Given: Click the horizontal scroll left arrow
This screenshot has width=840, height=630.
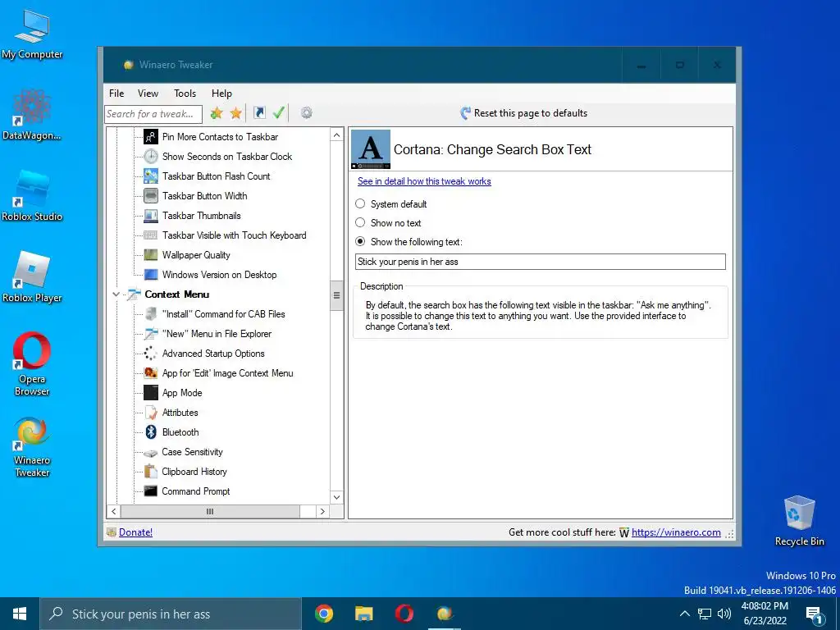Looking at the screenshot, I should click(113, 512).
